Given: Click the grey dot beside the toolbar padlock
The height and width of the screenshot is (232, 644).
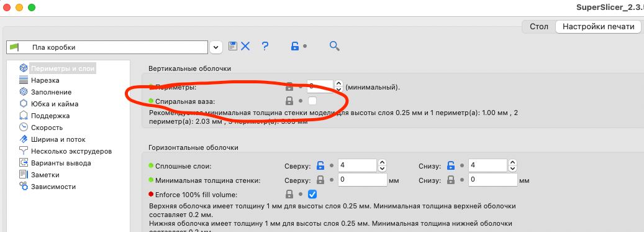Looking at the screenshot, I should 305,47.
